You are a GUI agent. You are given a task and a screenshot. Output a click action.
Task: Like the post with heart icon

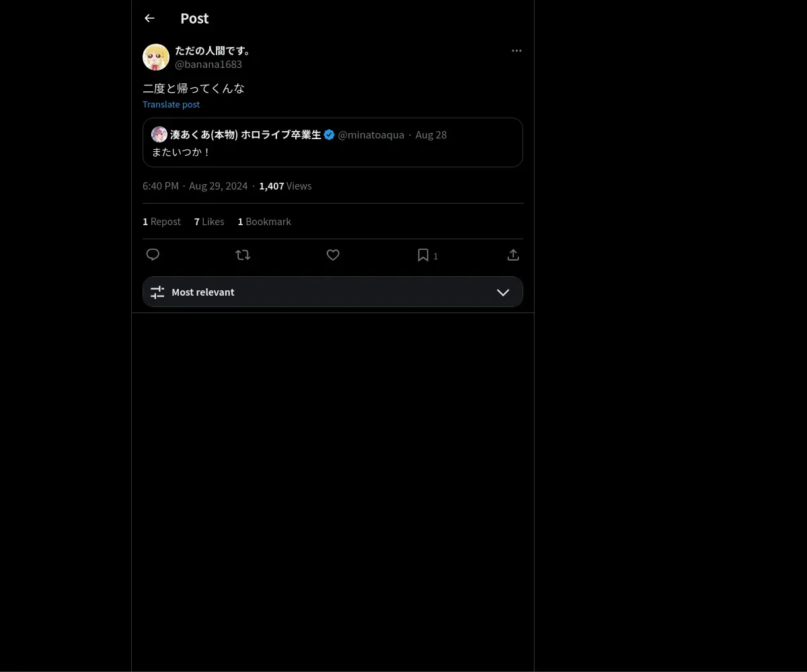[333, 255]
